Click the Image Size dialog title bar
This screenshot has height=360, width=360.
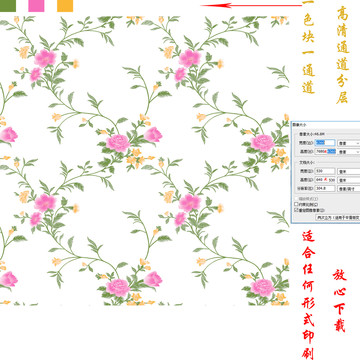[x=326, y=124]
